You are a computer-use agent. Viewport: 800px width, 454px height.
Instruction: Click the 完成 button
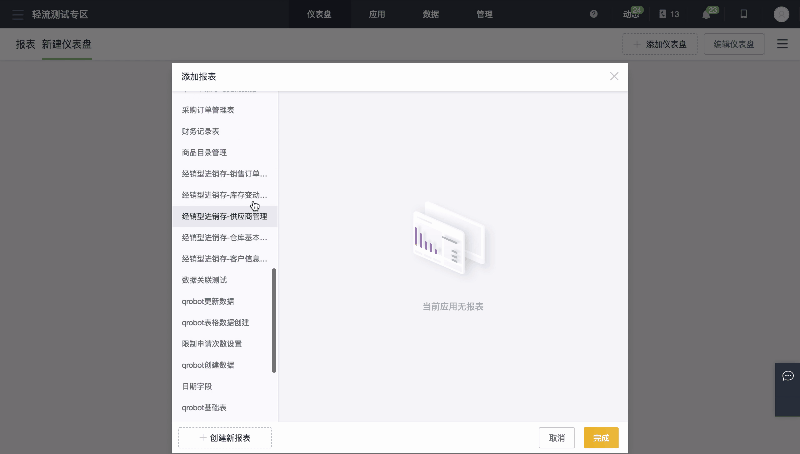pyautogui.click(x=601, y=438)
